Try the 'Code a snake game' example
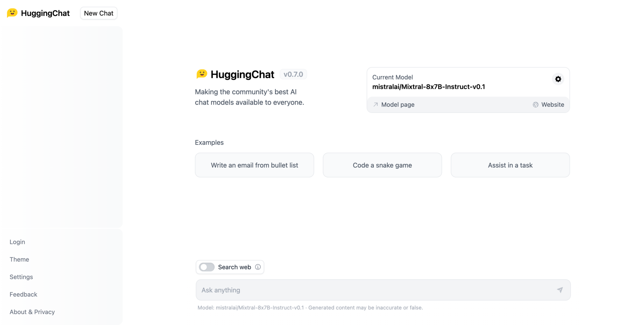This screenshot has height=325, width=644. tap(382, 165)
